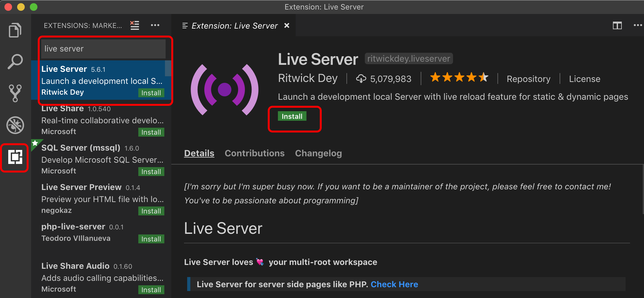Open Extensions panel more actions menu
The height and width of the screenshot is (298, 644).
click(x=155, y=25)
